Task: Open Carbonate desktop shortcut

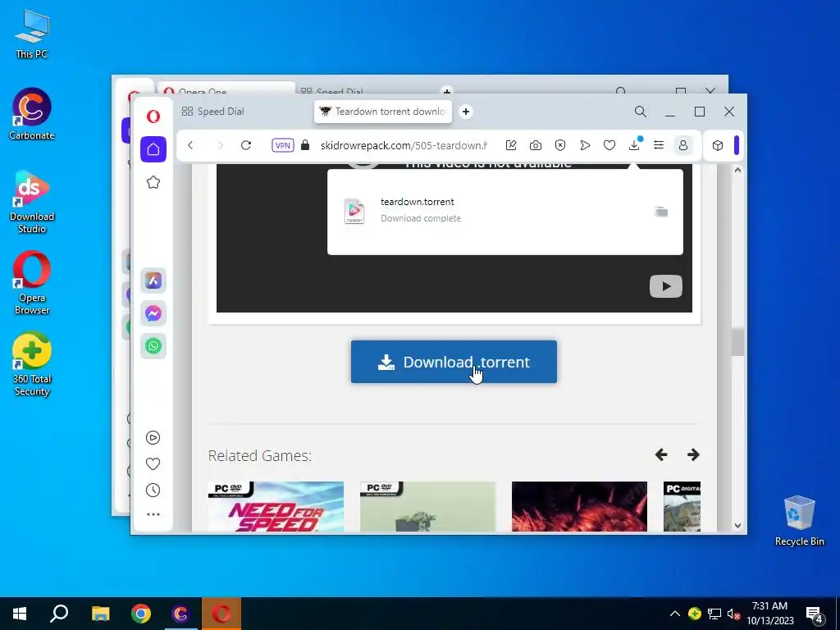Action: [x=32, y=114]
